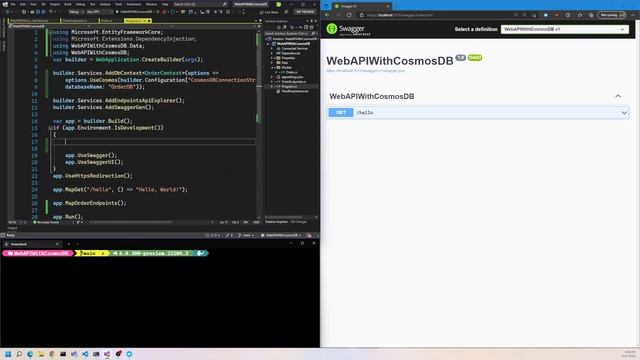Click the editor vertical scrollbar
The height and width of the screenshot is (360, 640).
coord(259,122)
